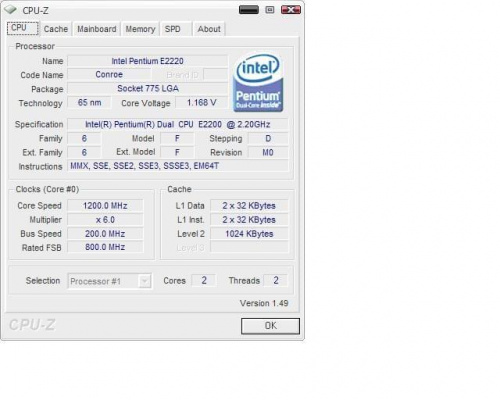
Task: Switch to the Cache tab
Action: point(56,29)
